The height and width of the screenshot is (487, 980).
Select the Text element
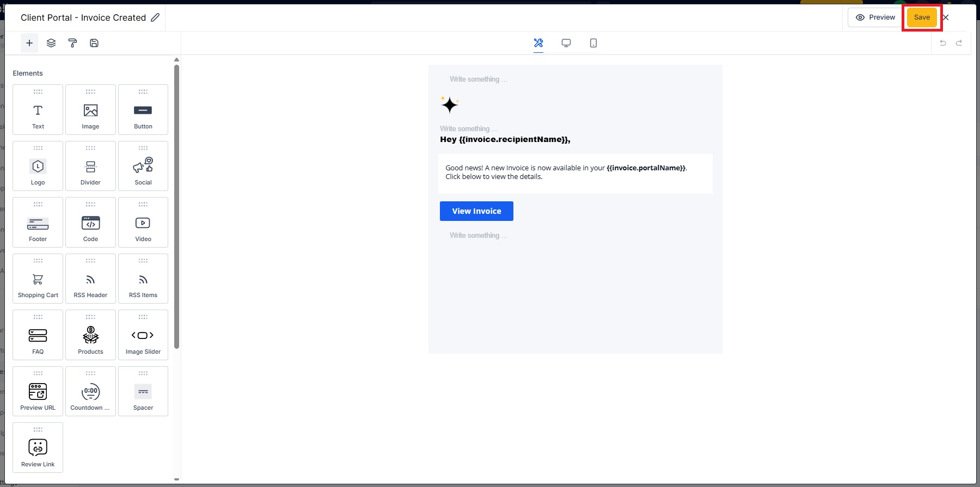[38, 109]
